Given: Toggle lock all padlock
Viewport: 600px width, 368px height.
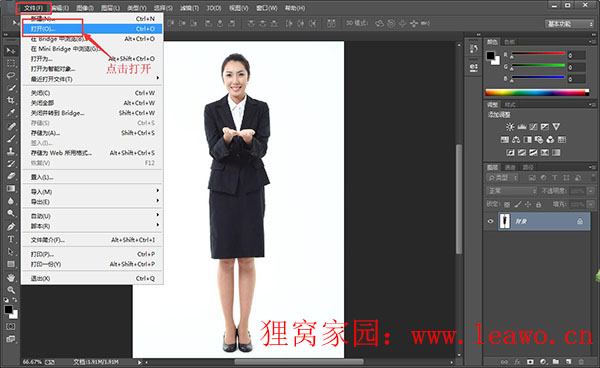Looking at the screenshot, I should pos(539,205).
